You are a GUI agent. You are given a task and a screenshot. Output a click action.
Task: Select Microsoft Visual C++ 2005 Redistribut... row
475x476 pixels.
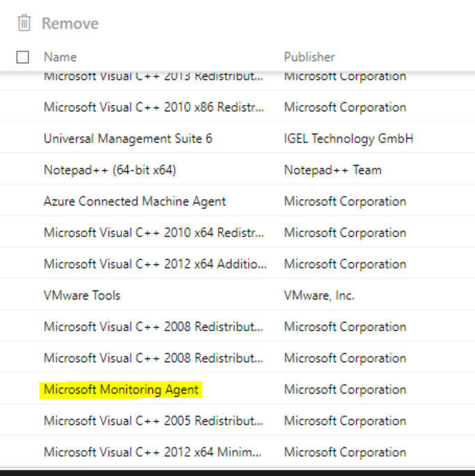[238, 421]
